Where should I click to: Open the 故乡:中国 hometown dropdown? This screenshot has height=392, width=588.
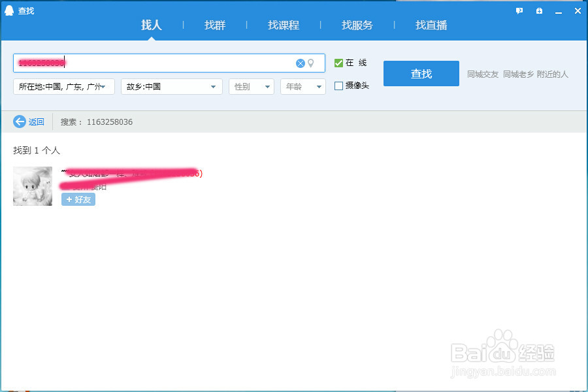(171, 86)
